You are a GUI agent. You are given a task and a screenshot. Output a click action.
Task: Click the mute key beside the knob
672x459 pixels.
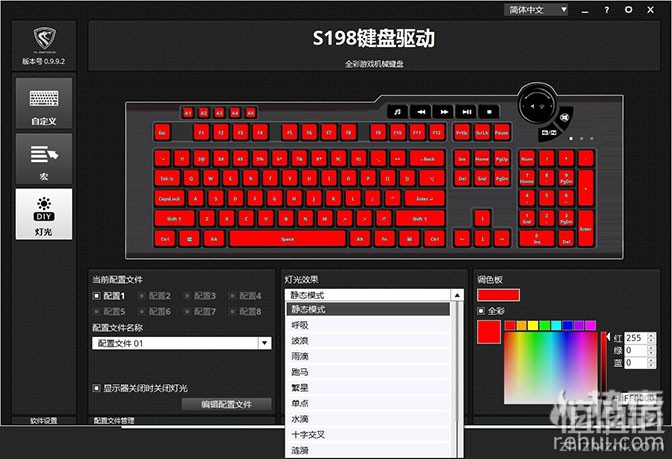pyautogui.click(x=564, y=117)
